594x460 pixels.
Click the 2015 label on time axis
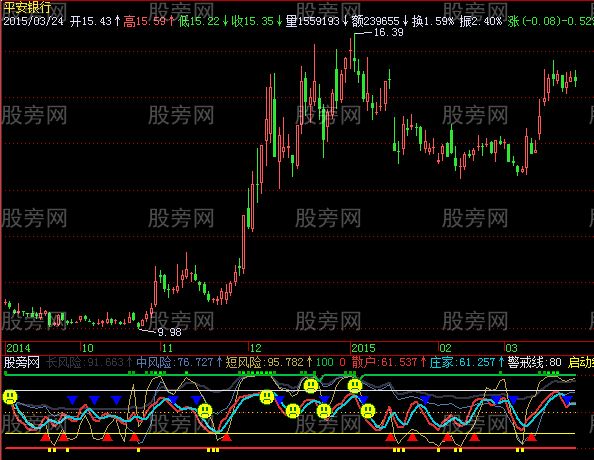click(363, 348)
